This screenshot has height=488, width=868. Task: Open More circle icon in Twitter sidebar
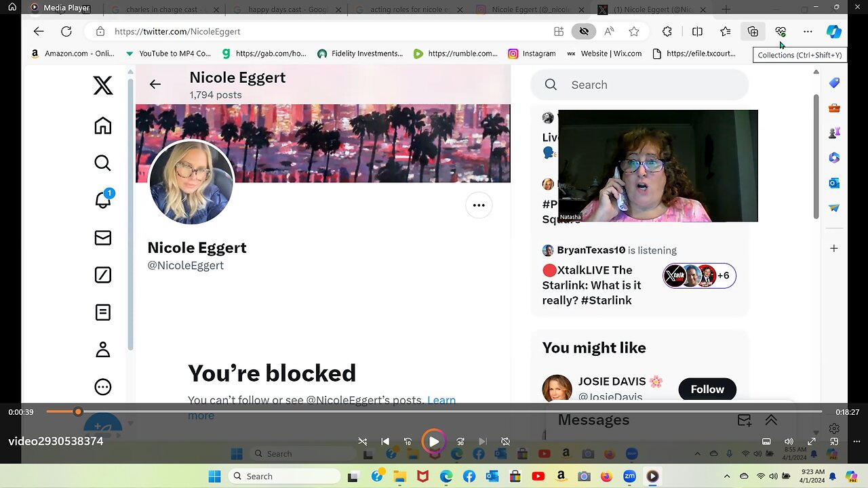click(103, 387)
